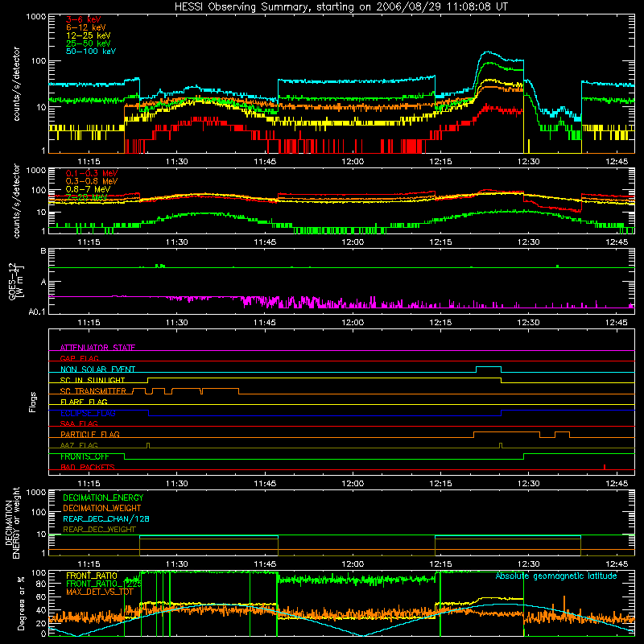Select the 0.3-0.8 MeV legend label

pyautogui.click(x=92, y=181)
